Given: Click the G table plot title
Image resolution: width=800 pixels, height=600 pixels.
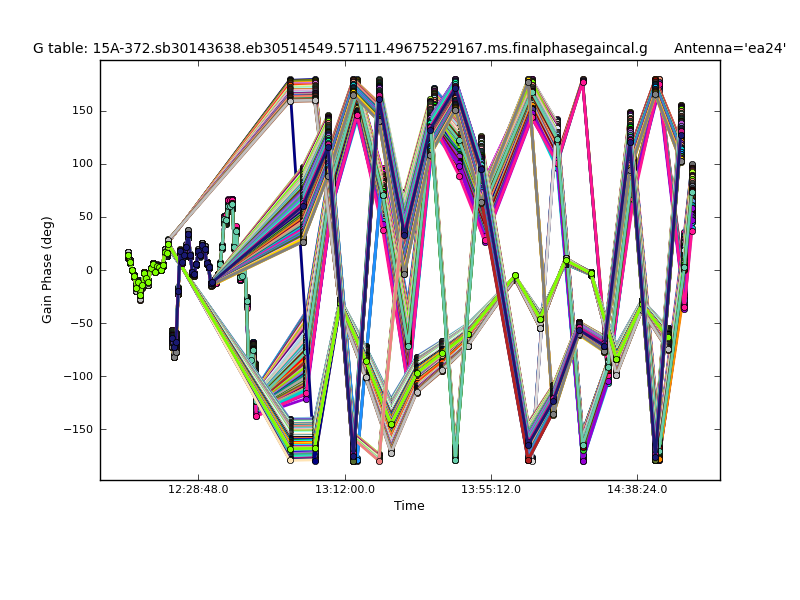Looking at the screenshot, I should 340,48.
